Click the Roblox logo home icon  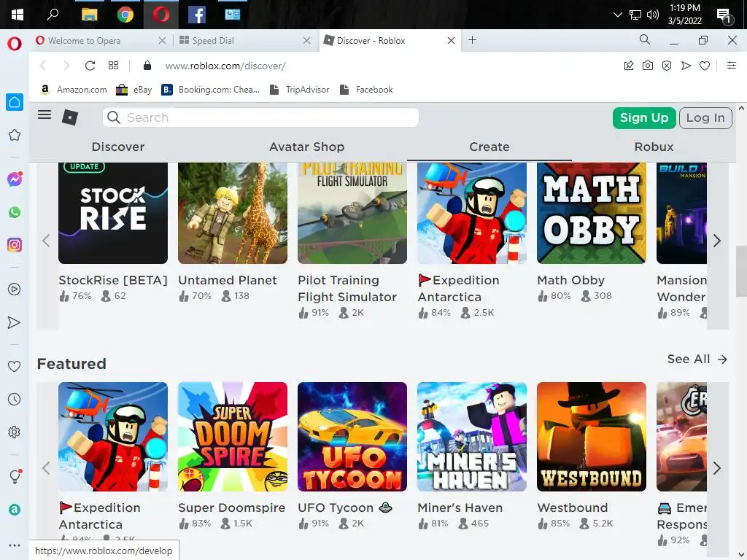click(x=70, y=117)
